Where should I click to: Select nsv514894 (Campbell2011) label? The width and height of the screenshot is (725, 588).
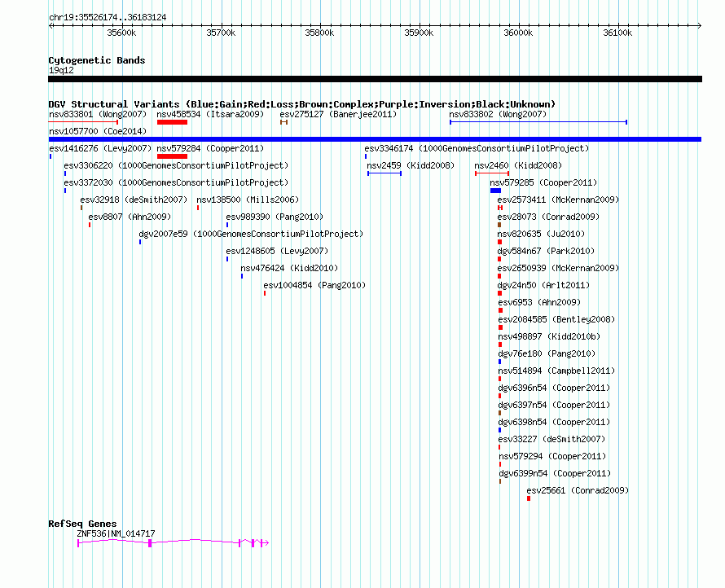tap(556, 371)
